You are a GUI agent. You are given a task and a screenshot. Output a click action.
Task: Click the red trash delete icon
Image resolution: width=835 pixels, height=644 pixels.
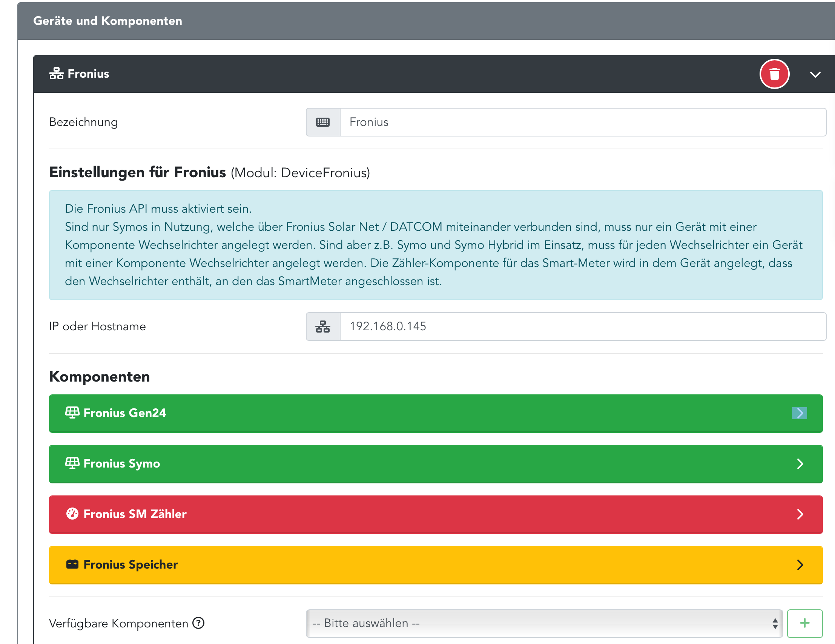[x=774, y=74]
